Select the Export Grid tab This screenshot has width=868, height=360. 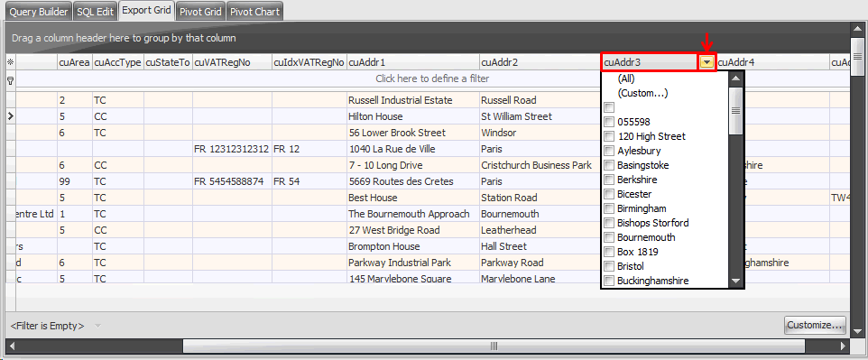pos(147,11)
